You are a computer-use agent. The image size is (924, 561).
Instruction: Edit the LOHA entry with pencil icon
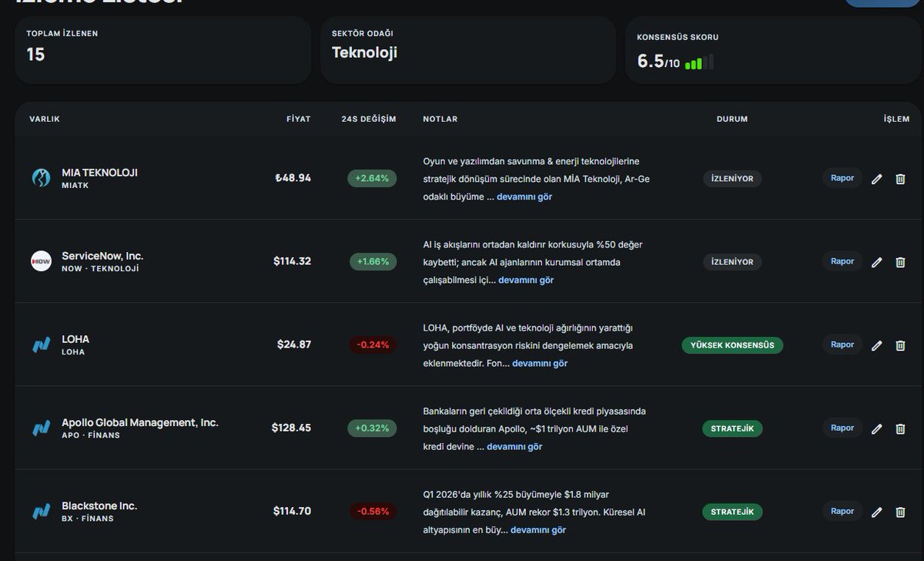[x=876, y=345]
